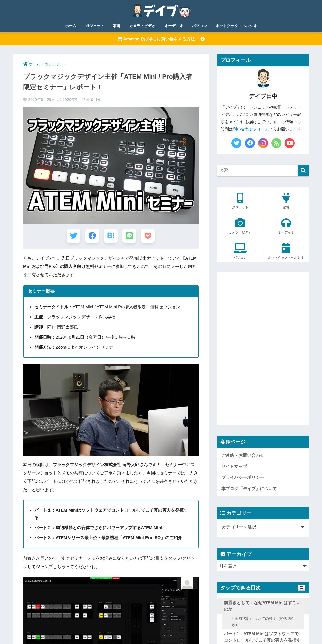Viewport: 322px width, 644px height.
Task: Jump to 固有名詞についての説明 TOC entry
Action: tap(263, 622)
